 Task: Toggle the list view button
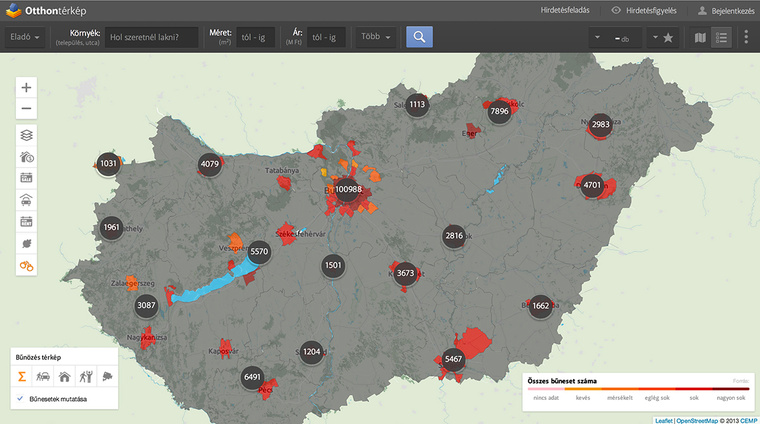point(721,38)
